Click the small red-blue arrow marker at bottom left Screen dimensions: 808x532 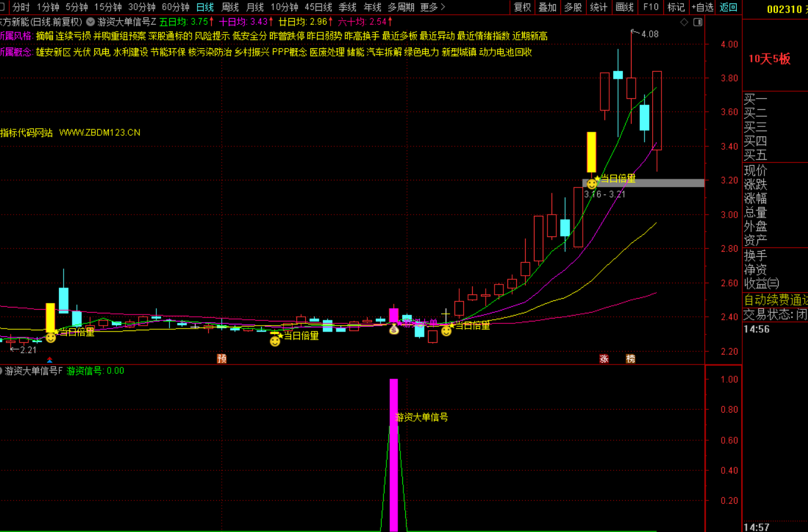[50, 360]
